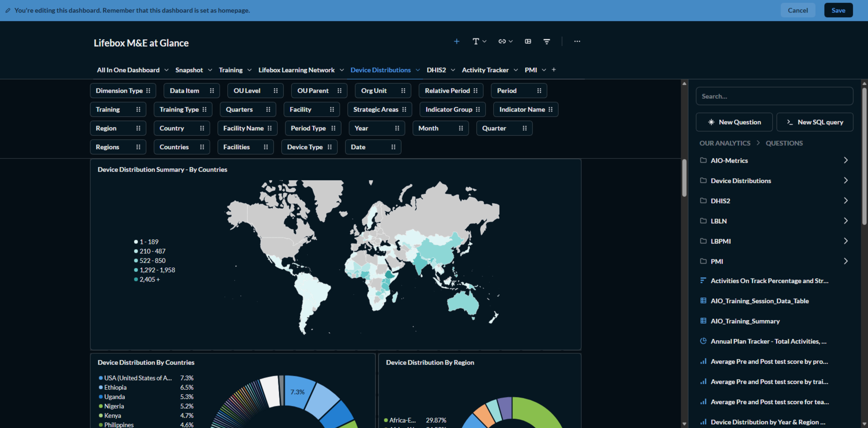The width and height of the screenshot is (868, 428).
Task: Click the add question plus icon in toolbar
Action: click(x=457, y=41)
